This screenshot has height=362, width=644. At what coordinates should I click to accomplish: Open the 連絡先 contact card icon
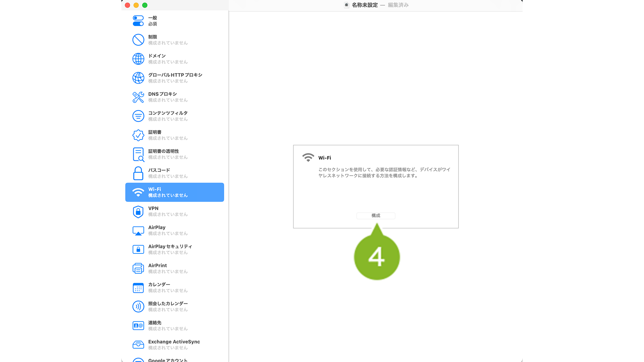tap(138, 326)
